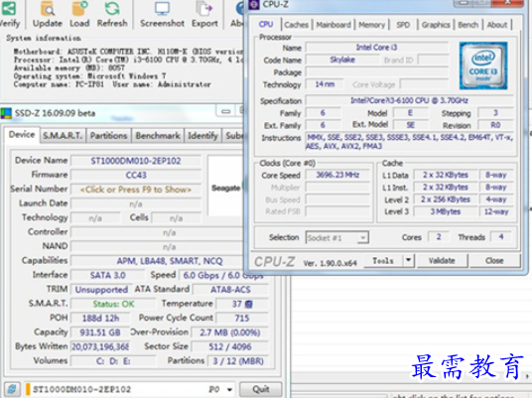The width and height of the screenshot is (532, 398).
Task: Click the Over-Provision value 2.7 MB
Action: coord(229,332)
